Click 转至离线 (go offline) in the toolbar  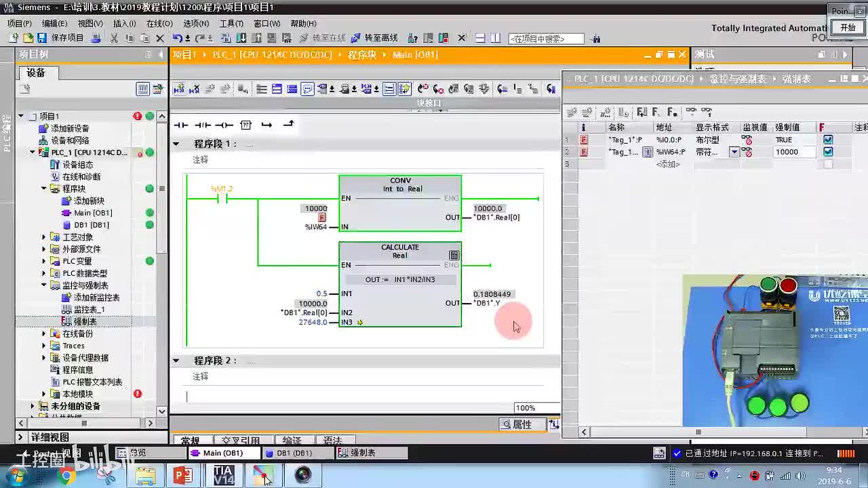[x=375, y=38]
